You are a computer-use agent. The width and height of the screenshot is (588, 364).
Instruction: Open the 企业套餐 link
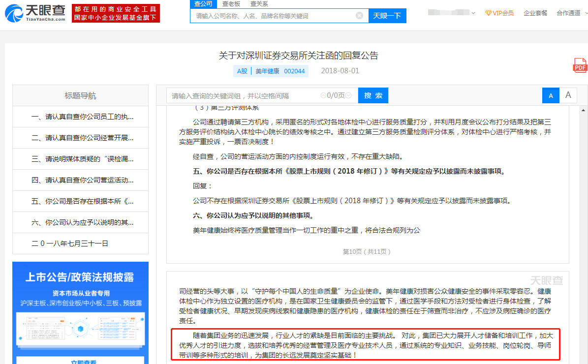click(535, 13)
